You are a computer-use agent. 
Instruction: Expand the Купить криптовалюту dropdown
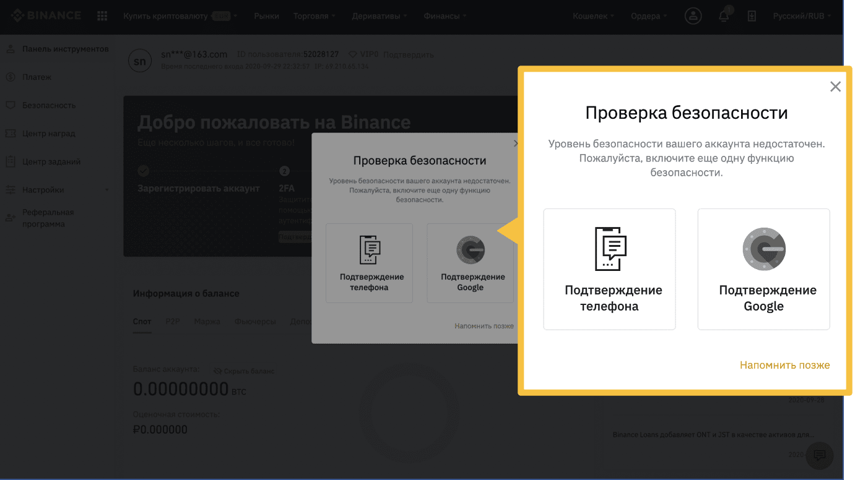(x=180, y=16)
